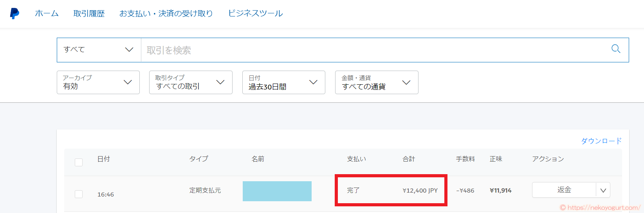This screenshot has width=644, height=213.
Task: Click the ダウンロード link
Action: tap(601, 141)
